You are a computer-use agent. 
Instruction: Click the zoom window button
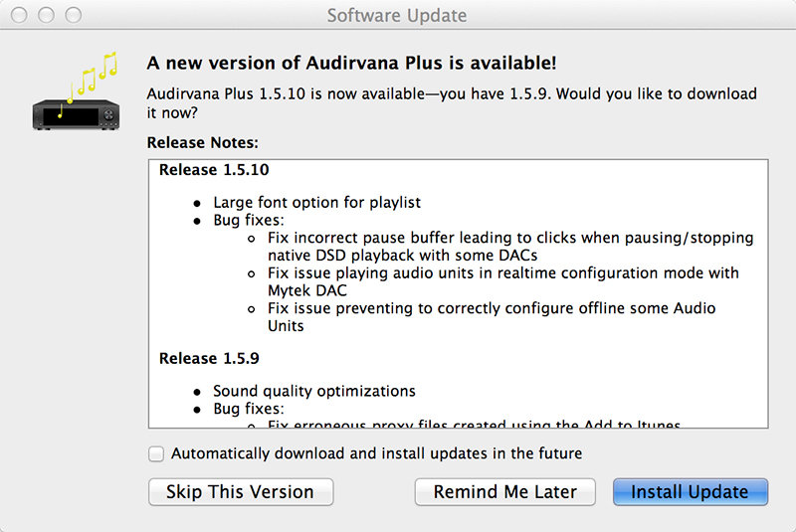coord(73,15)
